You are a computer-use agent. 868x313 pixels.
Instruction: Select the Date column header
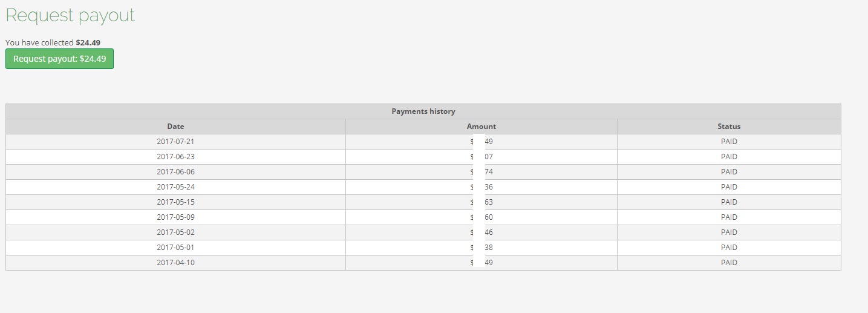coord(175,127)
